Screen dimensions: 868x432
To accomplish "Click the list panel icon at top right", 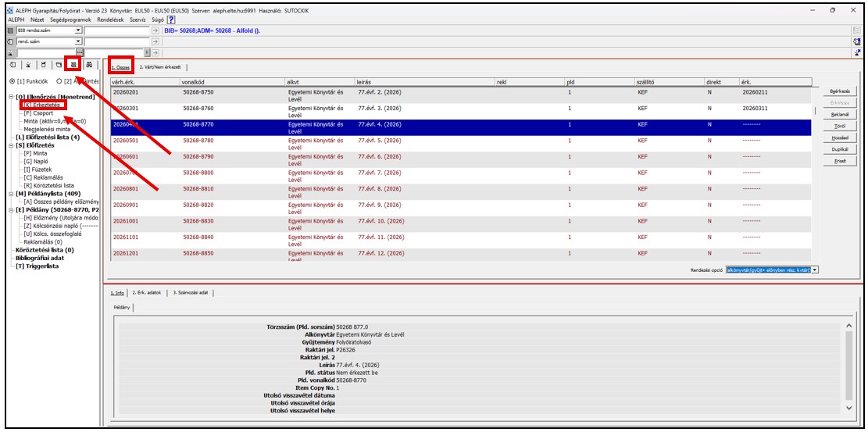I will point(857,30).
